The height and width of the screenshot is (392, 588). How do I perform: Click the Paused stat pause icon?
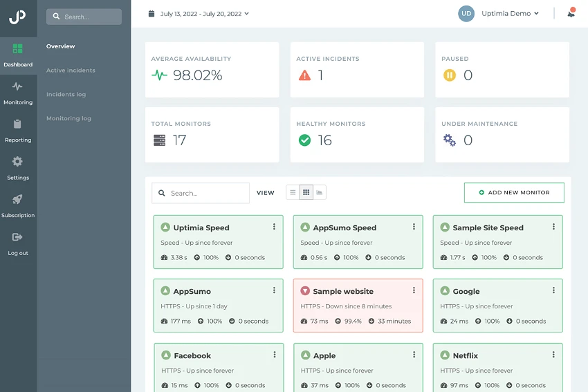pos(449,75)
